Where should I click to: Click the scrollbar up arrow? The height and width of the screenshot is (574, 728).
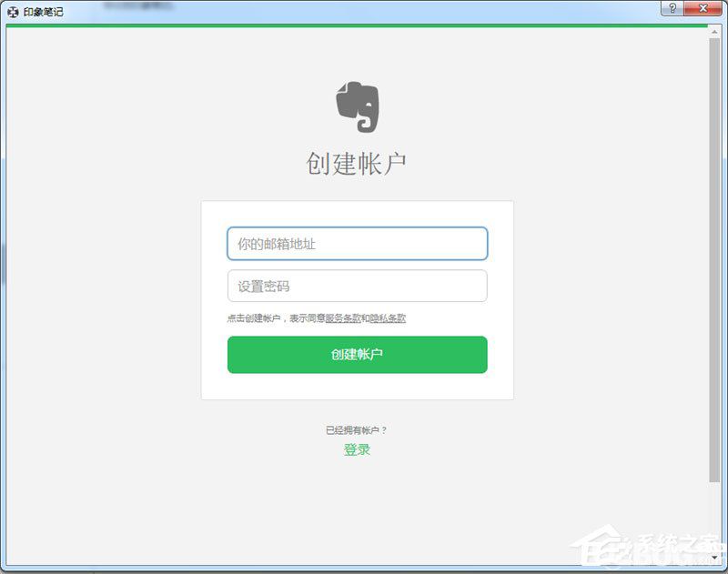[714, 32]
